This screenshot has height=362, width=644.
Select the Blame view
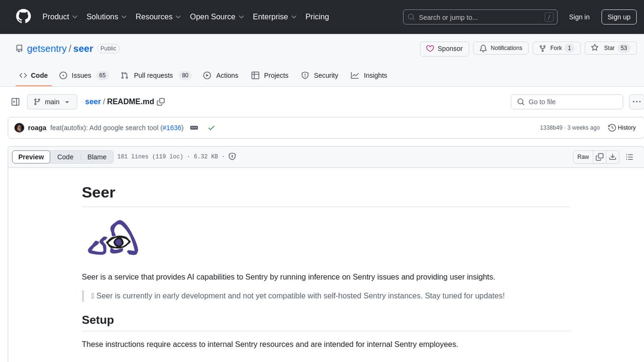tap(97, 157)
